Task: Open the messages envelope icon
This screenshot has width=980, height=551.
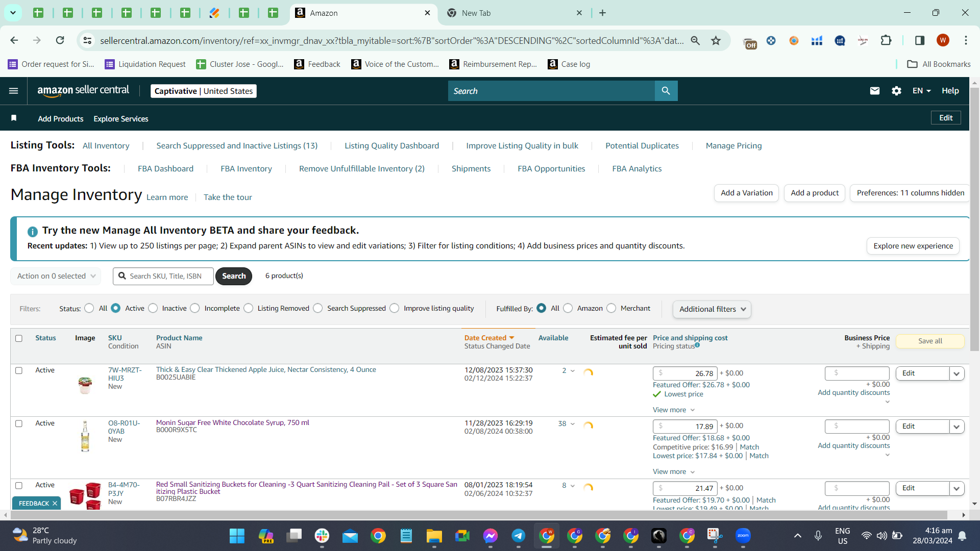Action: click(875, 91)
